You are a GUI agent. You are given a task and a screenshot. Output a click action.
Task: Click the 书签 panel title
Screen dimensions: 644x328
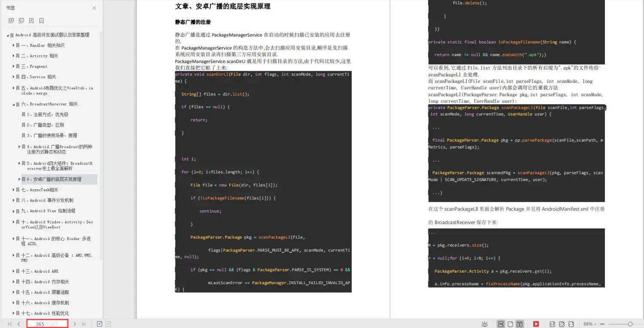click(10, 8)
